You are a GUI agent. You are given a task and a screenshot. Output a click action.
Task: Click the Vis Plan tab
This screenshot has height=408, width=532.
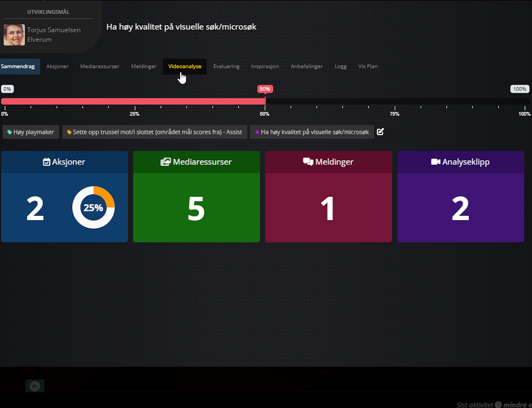coord(368,66)
